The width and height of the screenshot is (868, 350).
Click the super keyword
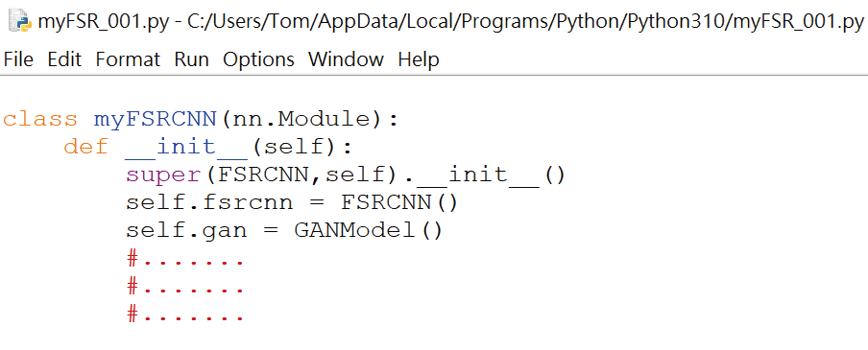[x=164, y=175]
